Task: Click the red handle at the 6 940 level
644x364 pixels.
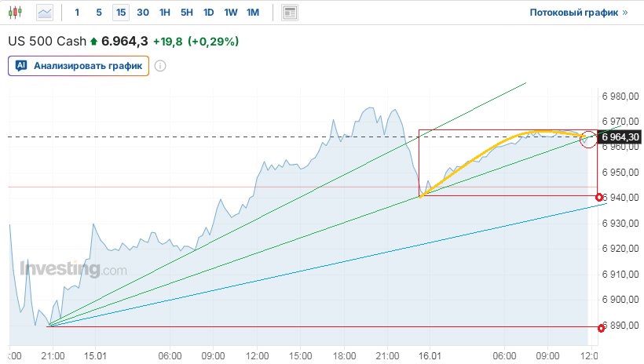Action: (600, 197)
